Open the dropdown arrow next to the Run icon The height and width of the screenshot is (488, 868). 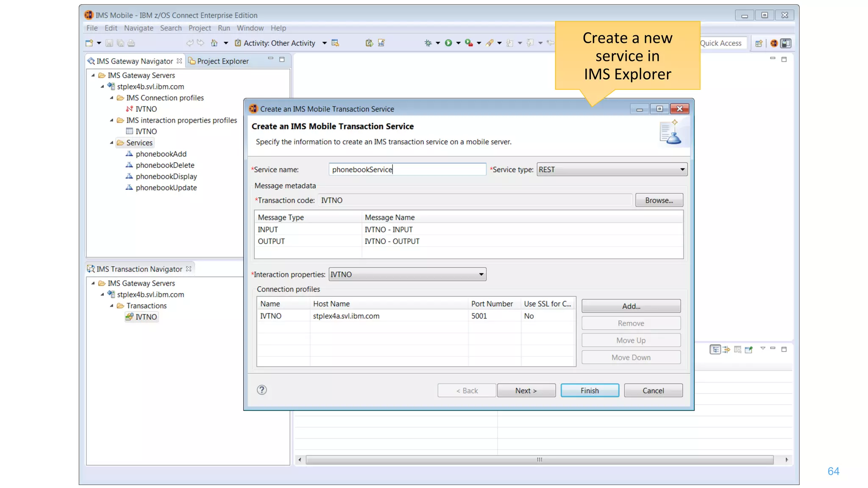coord(459,43)
